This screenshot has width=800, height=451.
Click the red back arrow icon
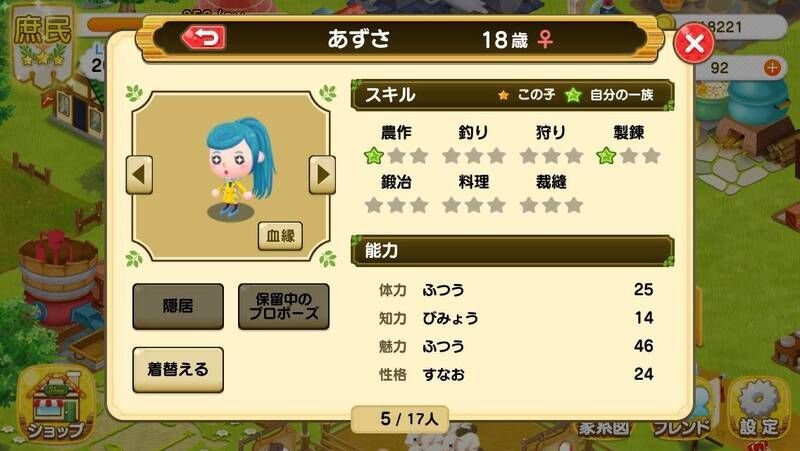204,38
